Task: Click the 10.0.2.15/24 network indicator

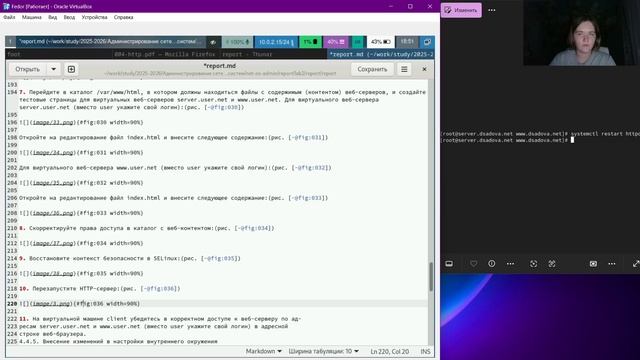Action: coord(276,42)
